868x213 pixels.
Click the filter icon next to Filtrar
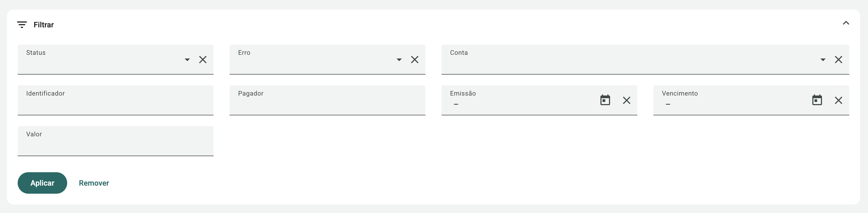22,24
